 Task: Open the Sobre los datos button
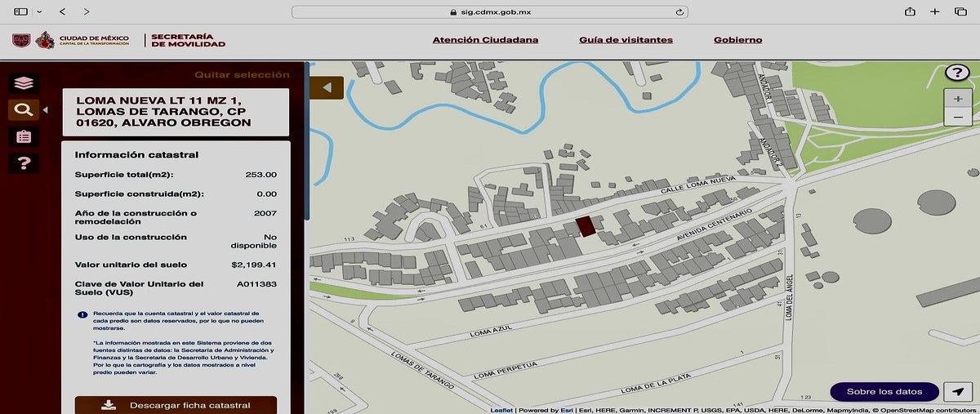click(884, 392)
